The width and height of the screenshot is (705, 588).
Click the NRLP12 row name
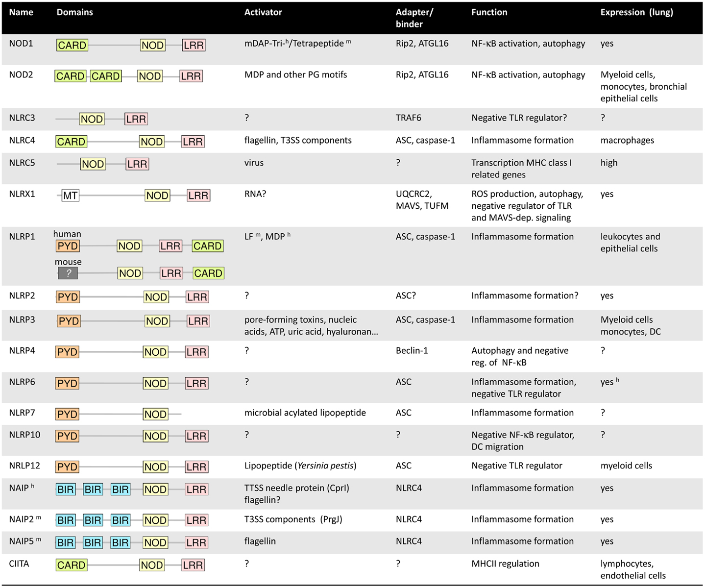[24, 465]
